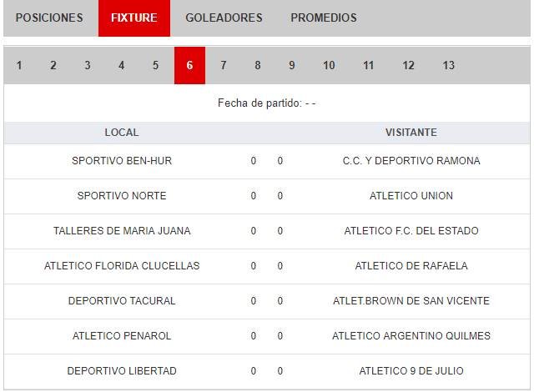Show fixtures for matchday 3

tap(88, 65)
